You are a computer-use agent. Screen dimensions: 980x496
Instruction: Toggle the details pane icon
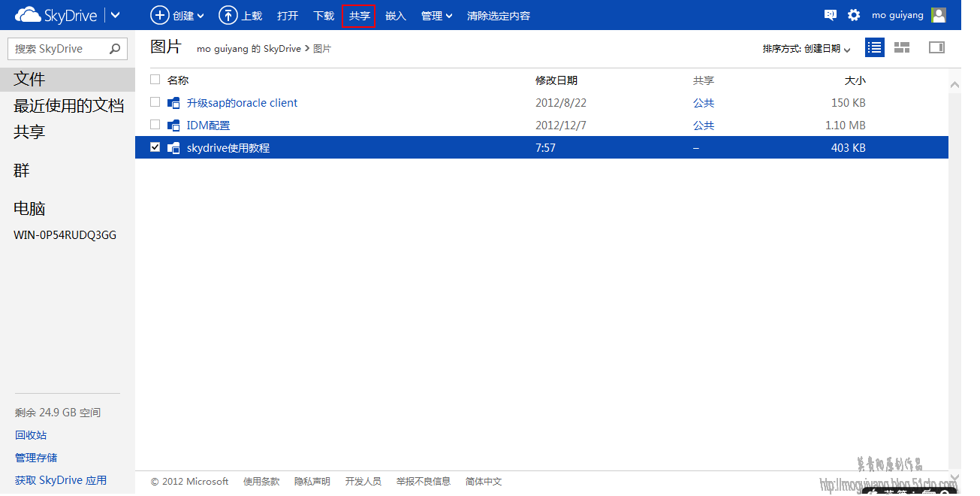pos(936,47)
